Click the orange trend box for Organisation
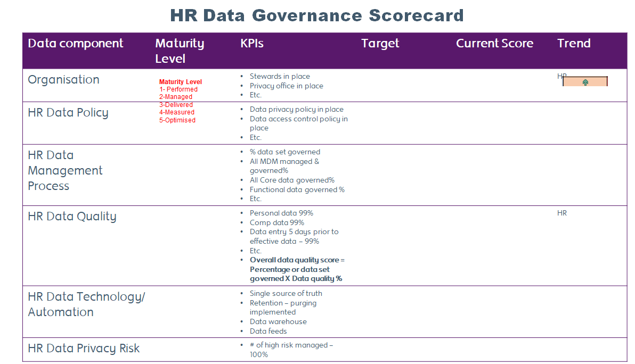Screen dimensions: 635x364 (584, 81)
